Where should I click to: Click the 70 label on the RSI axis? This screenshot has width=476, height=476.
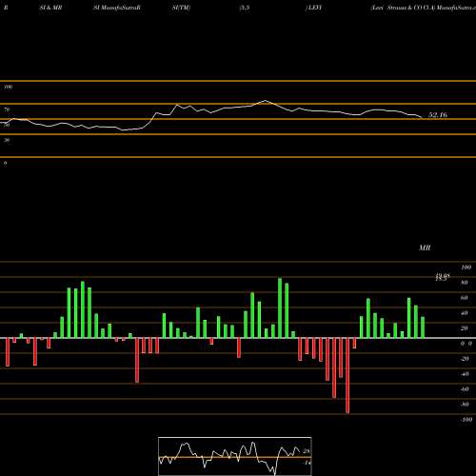[7, 109]
